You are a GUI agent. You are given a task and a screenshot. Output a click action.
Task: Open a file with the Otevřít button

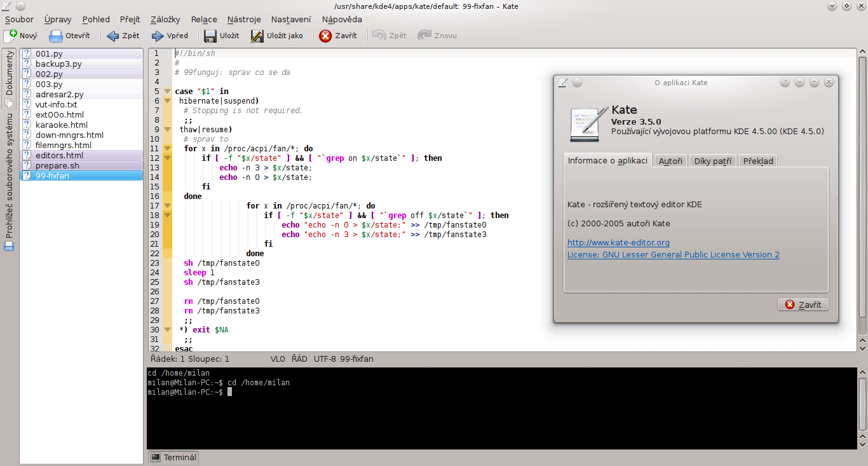click(69, 36)
